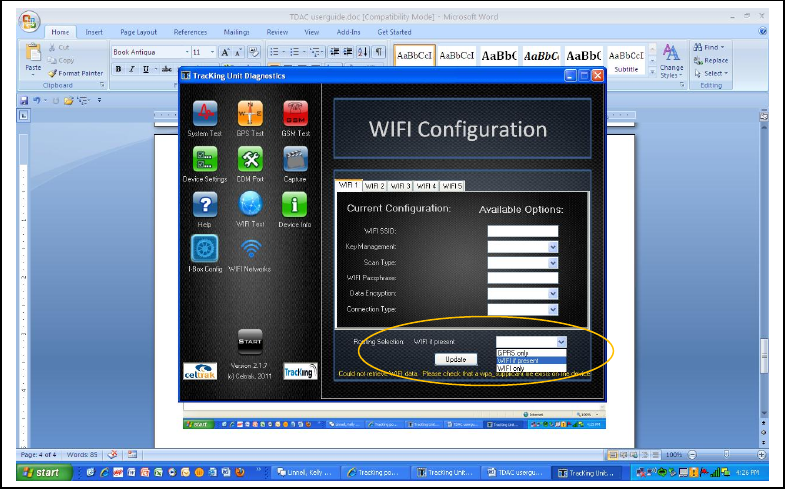785x489 pixels.
Task: Click into the WIFI SSID field
Action: click(x=523, y=231)
